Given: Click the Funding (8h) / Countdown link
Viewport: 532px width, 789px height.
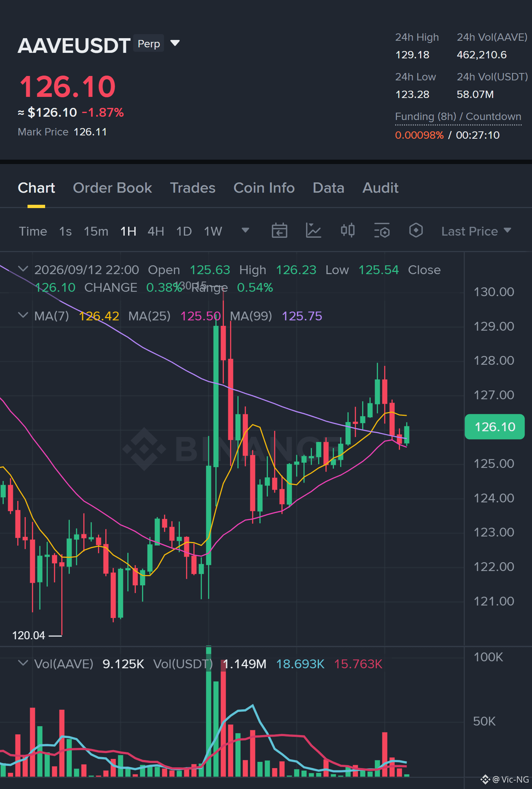Looking at the screenshot, I should click(458, 116).
